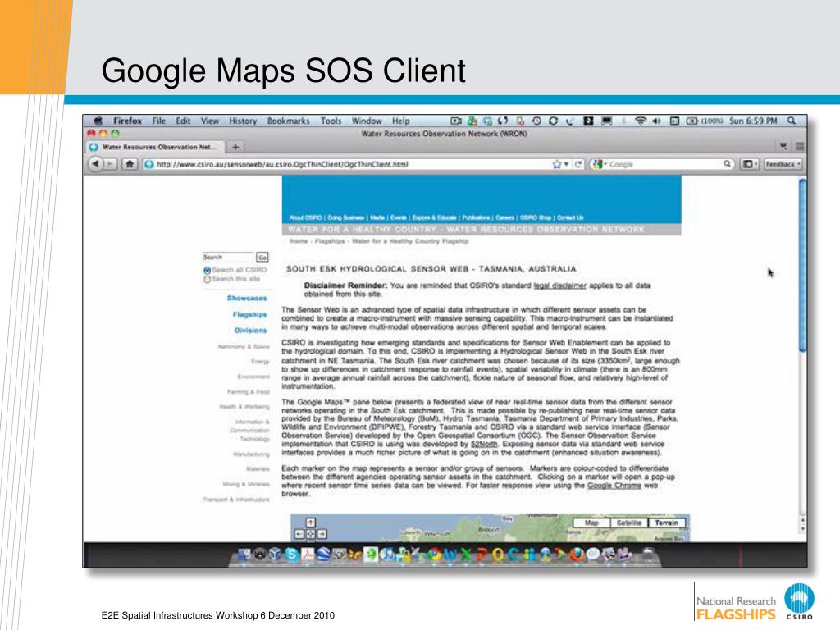
Task: Open the Help menu
Action: pos(400,121)
